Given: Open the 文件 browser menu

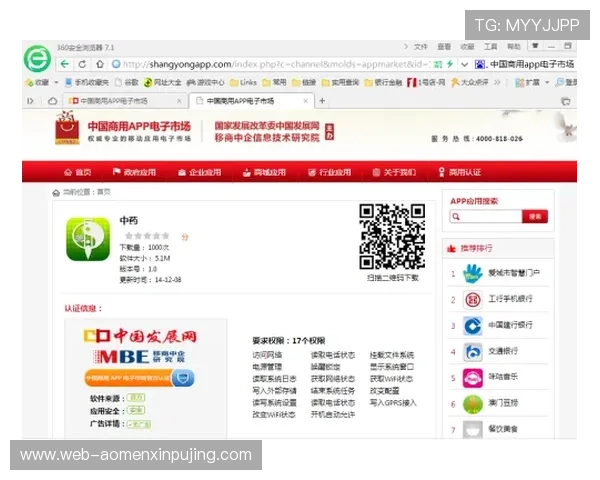Looking at the screenshot, I should click(420, 47).
